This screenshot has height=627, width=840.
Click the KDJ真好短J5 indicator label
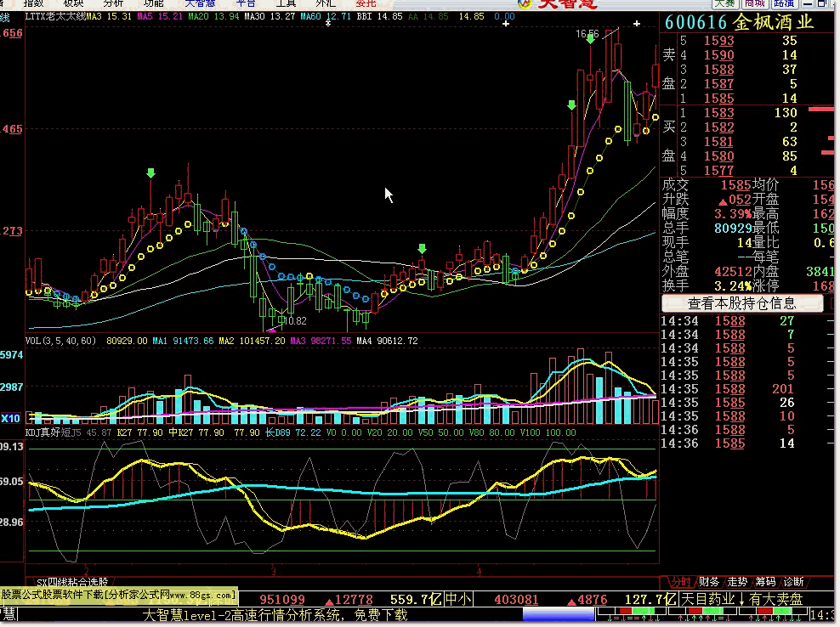point(53,432)
